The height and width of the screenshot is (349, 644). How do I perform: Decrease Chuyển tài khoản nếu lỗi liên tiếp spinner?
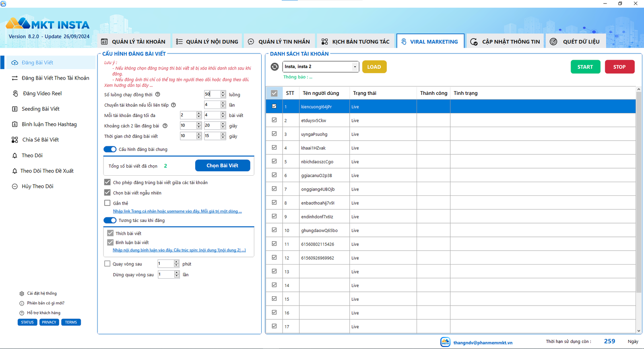coord(223,107)
